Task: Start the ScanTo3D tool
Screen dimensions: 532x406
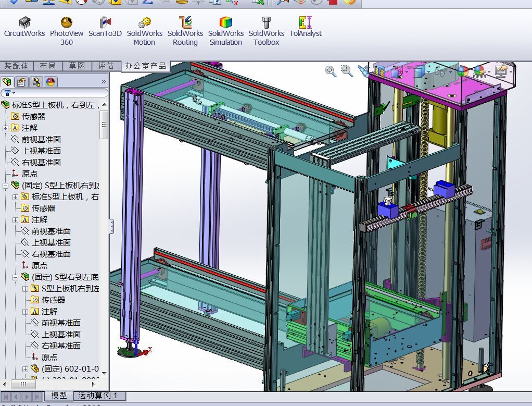Action: coord(105,28)
